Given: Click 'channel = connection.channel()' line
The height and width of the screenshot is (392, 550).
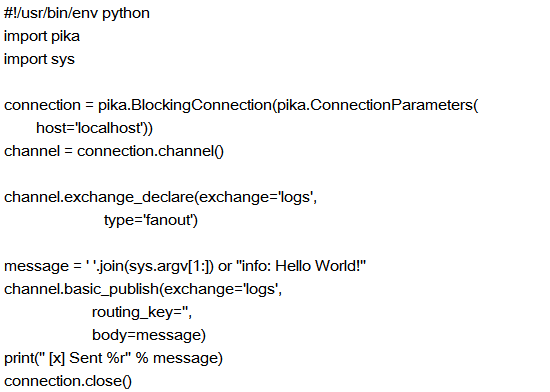Looking at the screenshot, I should tap(114, 151).
